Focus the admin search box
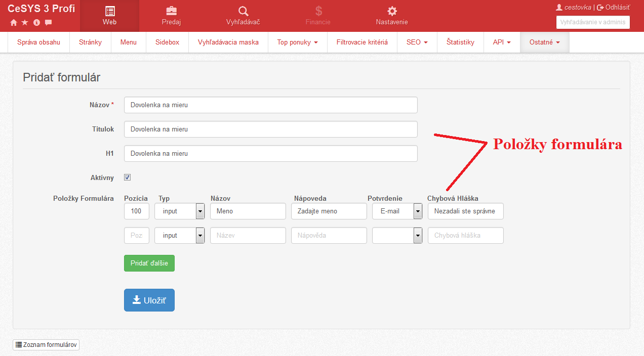644x356 pixels. (x=593, y=22)
